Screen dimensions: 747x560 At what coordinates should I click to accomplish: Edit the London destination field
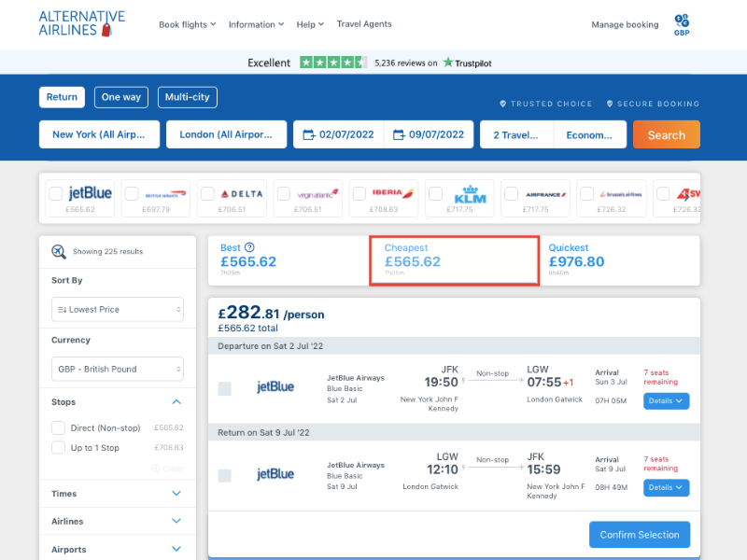tap(226, 134)
